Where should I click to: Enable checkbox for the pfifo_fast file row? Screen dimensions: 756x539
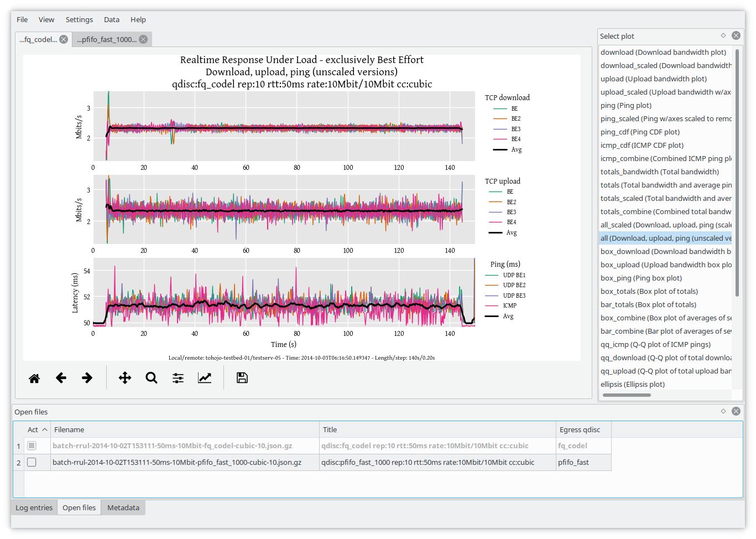(x=32, y=462)
